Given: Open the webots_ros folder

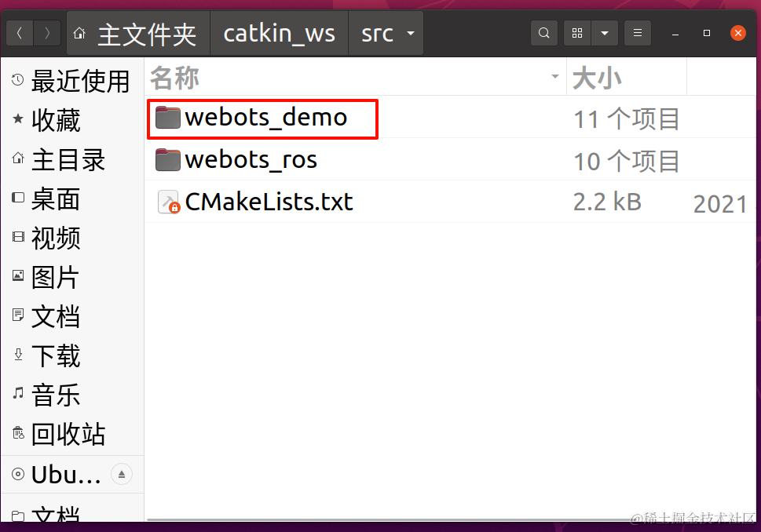Looking at the screenshot, I should click(251, 160).
